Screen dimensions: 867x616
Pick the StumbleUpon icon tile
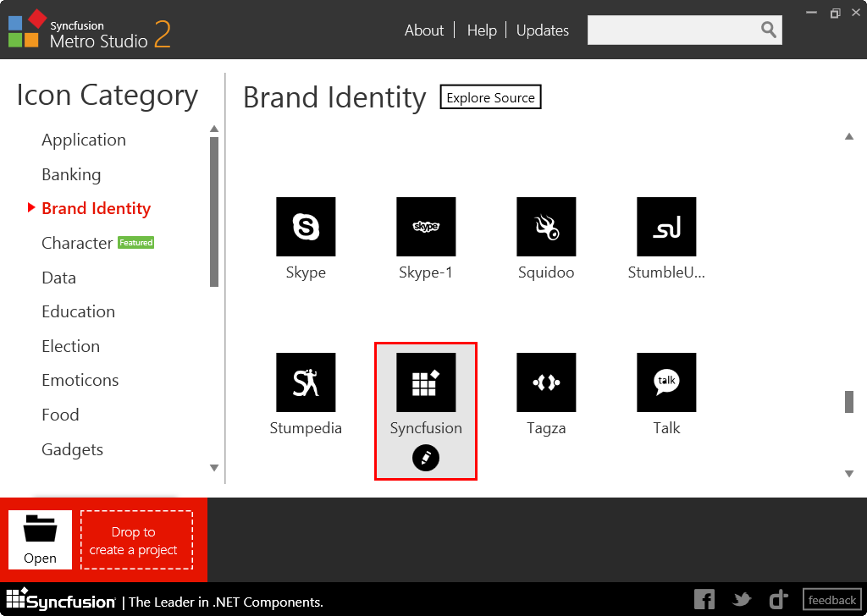(666, 227)
